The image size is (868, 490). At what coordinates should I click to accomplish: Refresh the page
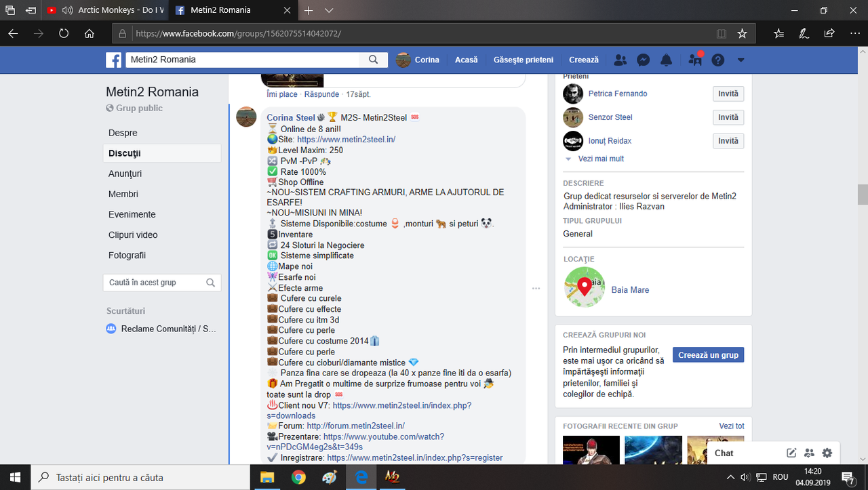point(64,33)
